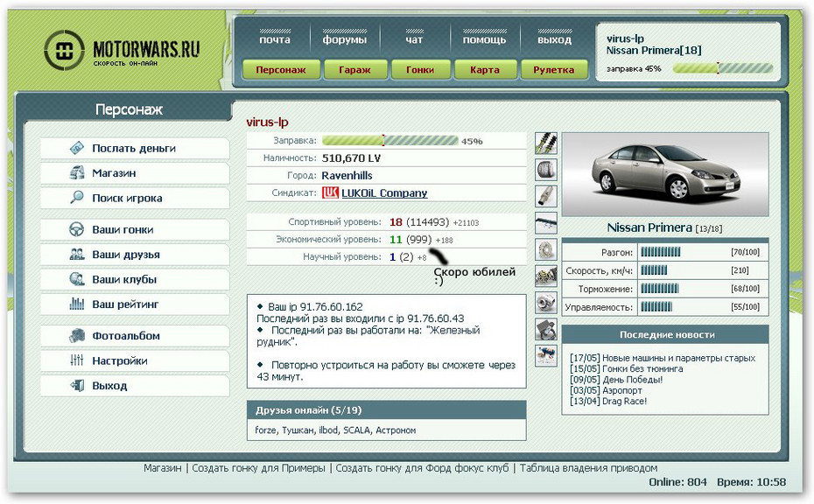The image size is (814, 504).
Task: Click the footer Магазин link
Action: tap(163, 468)
